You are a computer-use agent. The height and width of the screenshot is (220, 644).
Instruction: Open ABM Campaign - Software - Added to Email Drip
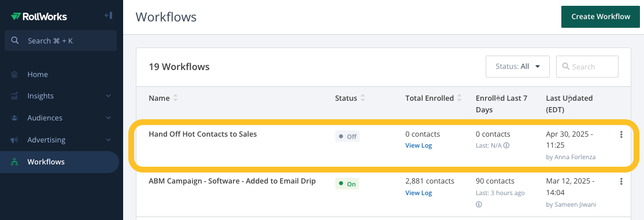pos(232,181)
